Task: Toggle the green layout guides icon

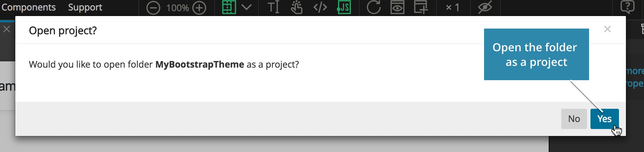Action: tap(229, 7)
